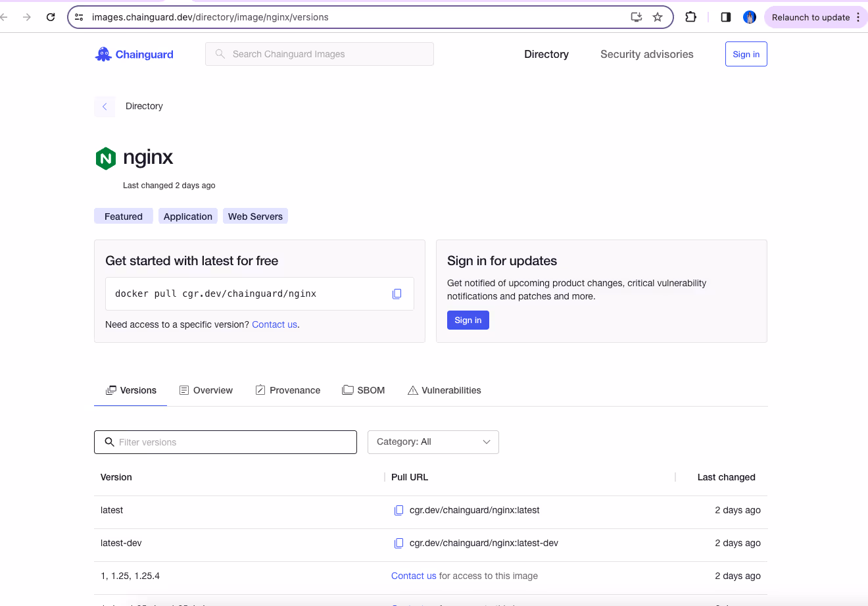Screen dimensions: 868x606
Task: Click 'cgr.dev/chainguard/nginx:latest-dev' text
Action: click(484, 543)
